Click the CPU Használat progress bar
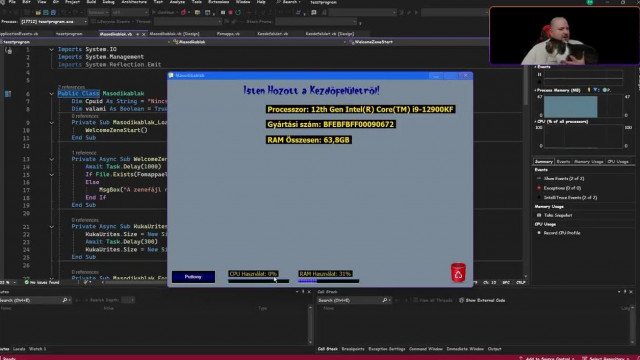 click(258, 281)
